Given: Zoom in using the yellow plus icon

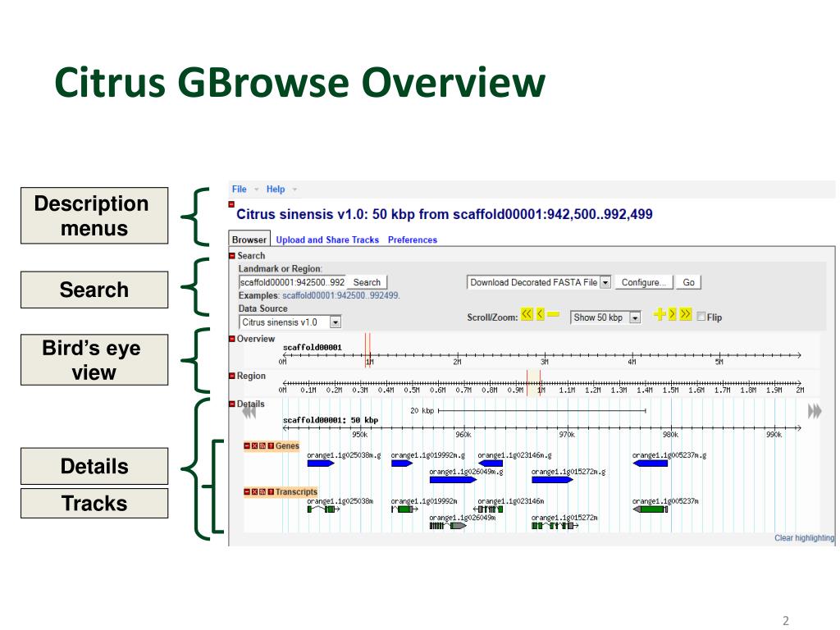Looking at the screenshot, I should 659,314.
